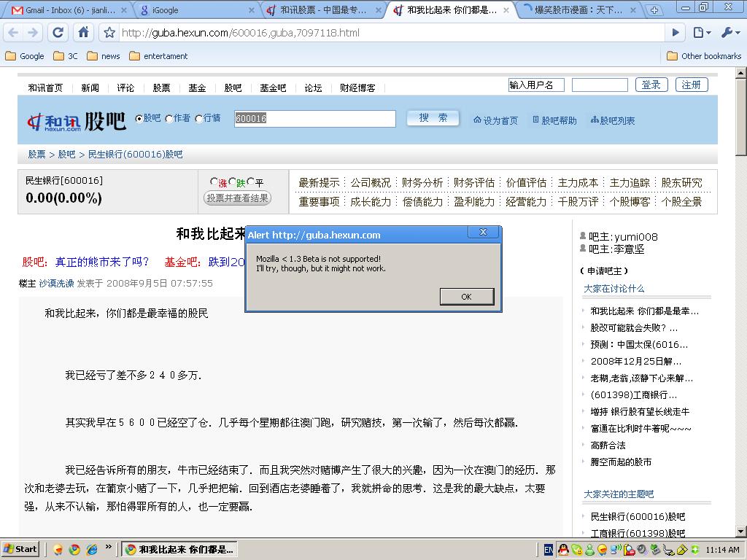Open the 千股万评 link
This screenshot has height=560, width=747.
[x=578, y=202]
